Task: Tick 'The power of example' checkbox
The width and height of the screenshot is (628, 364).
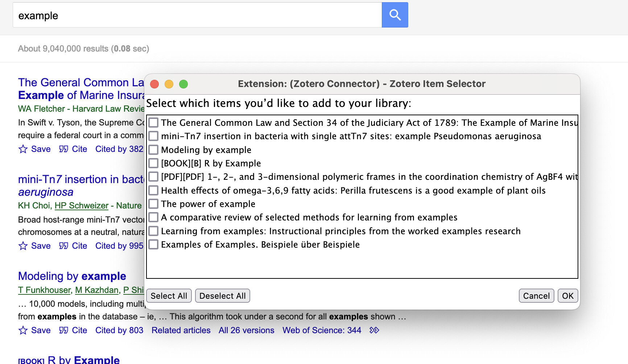Action: click(153, 204)
